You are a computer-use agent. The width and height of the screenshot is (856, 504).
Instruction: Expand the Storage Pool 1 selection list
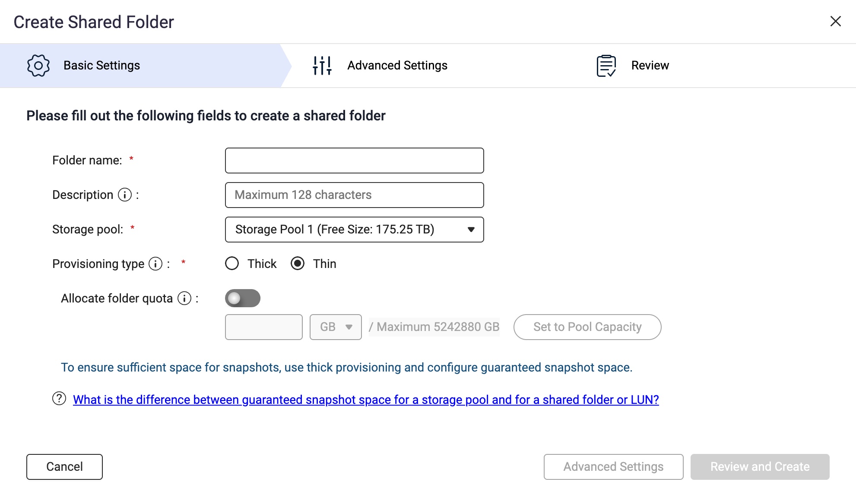(471, 229)
